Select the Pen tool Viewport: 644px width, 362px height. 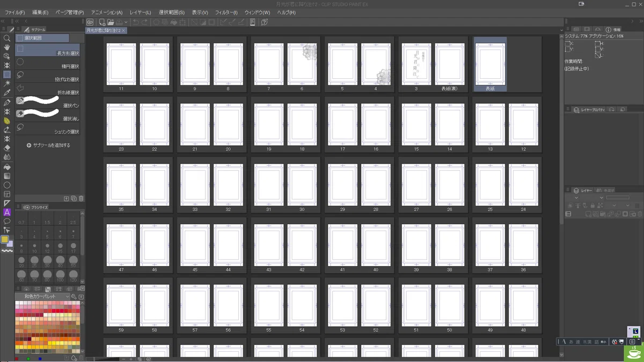7,102
